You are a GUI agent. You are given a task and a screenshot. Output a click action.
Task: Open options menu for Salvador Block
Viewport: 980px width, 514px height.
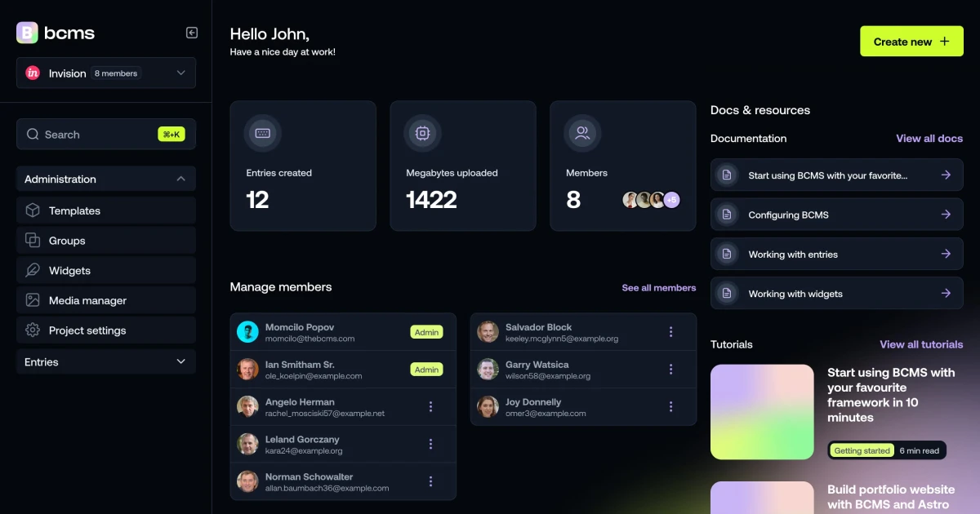point(670,331)
